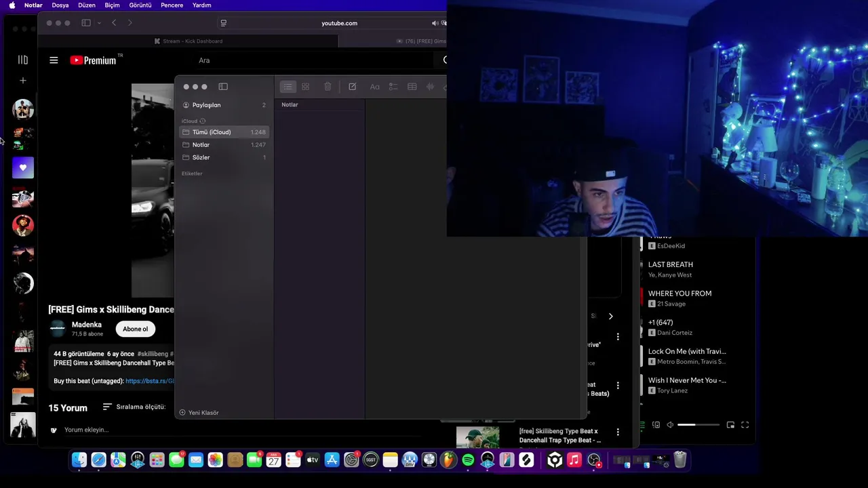Screen dimensions: 868x488
Task: Click the Yorum ekleyin comment field
Action: (x=86, y=430)
